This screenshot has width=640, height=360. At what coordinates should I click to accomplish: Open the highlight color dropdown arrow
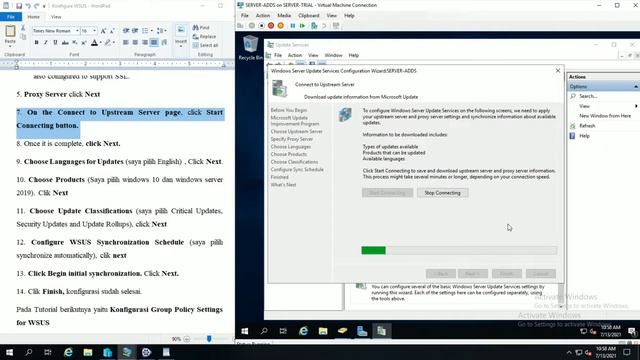[114, 42]
